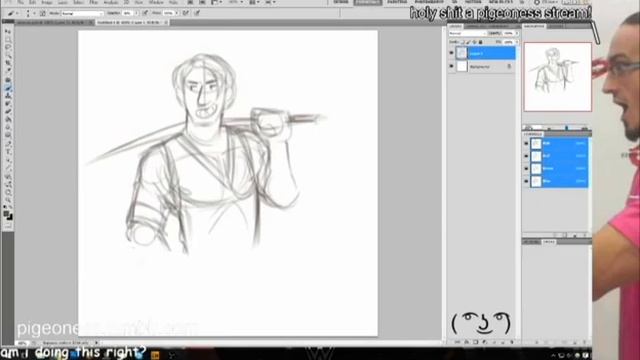Screen dimensions: 640x360
Task: Open the Image menu
Action: [47, 2]
